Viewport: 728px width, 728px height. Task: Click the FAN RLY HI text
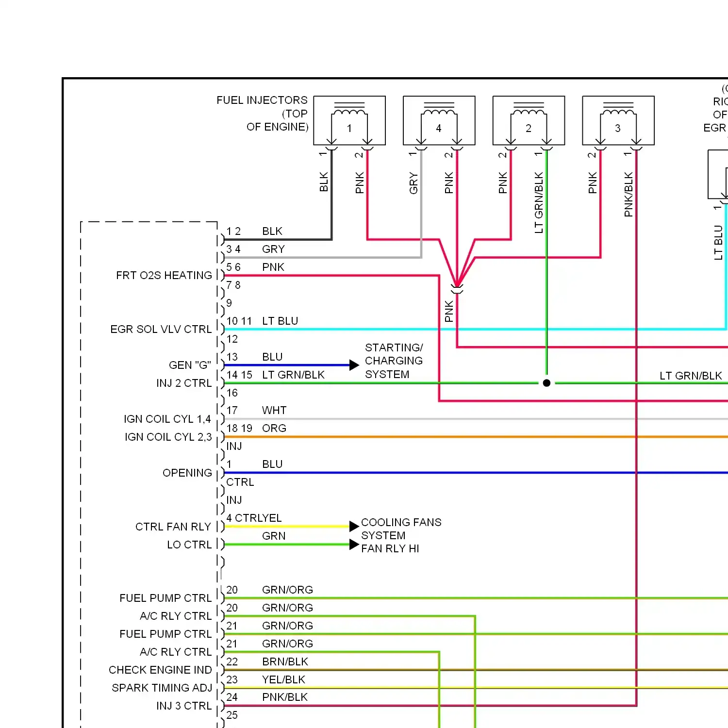coord(390,549)
